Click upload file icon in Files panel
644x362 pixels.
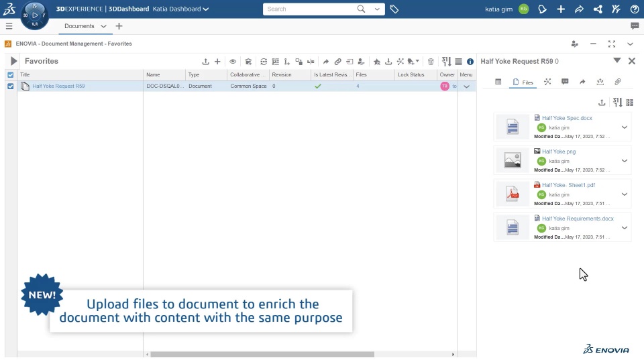(x=602, y=103)
